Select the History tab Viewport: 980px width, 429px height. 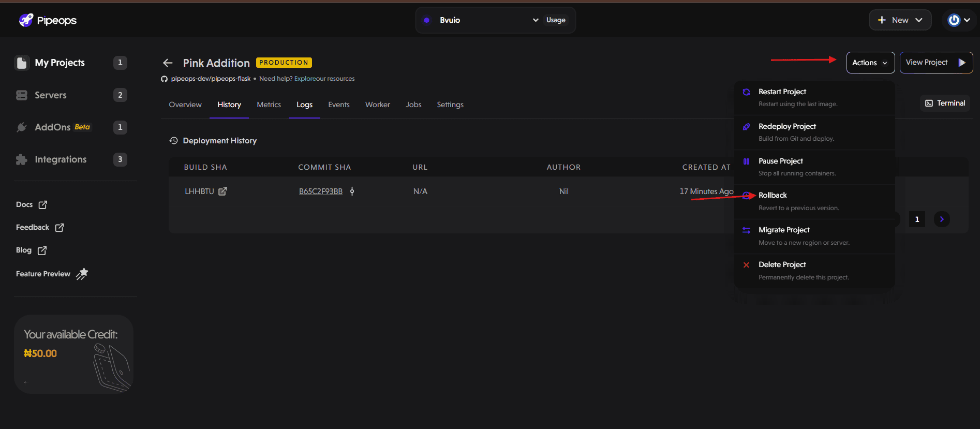(229, 105)
